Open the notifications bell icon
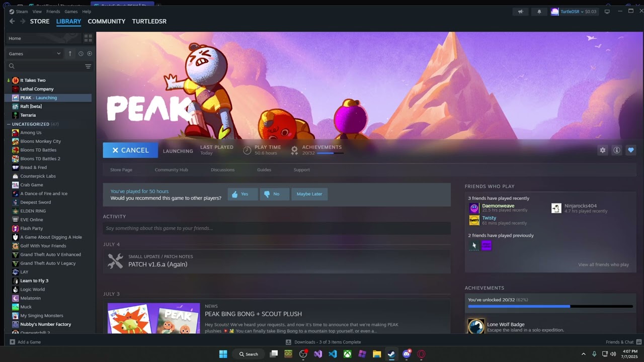Viewport: 644px width, 362px height. [x=539, y=12]
